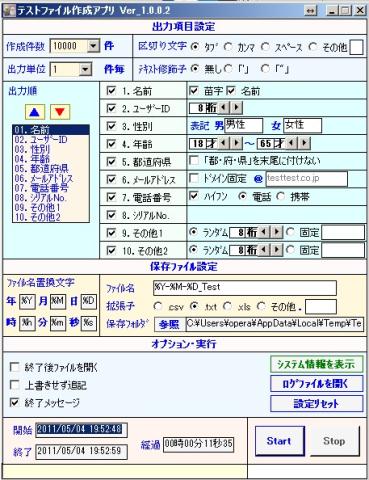Enable 終了後ファイルを開く checkbox
Image resolution: width=369 pixels, height=480 pixels.
[x=15, y=367]
